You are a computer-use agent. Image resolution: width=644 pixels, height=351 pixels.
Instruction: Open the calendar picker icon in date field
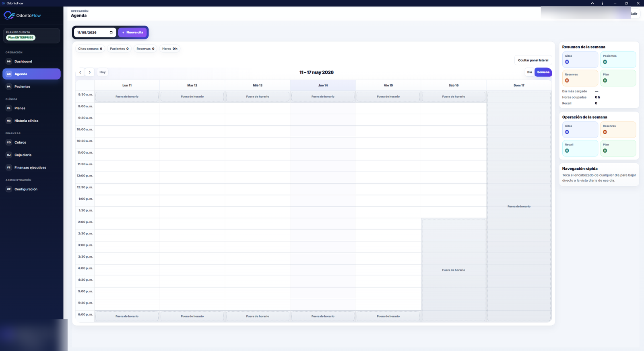(111, 33)
